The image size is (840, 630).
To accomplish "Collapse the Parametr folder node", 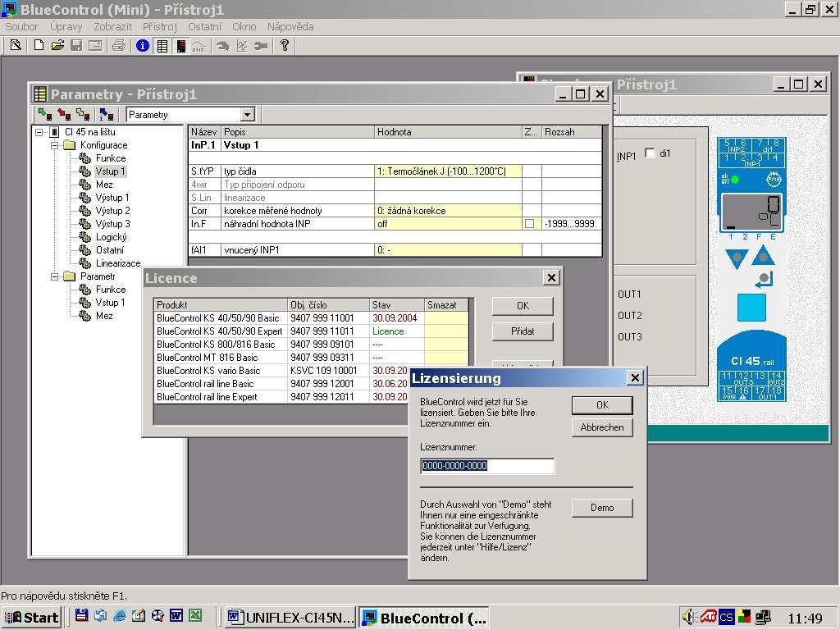I will (55, 276).
